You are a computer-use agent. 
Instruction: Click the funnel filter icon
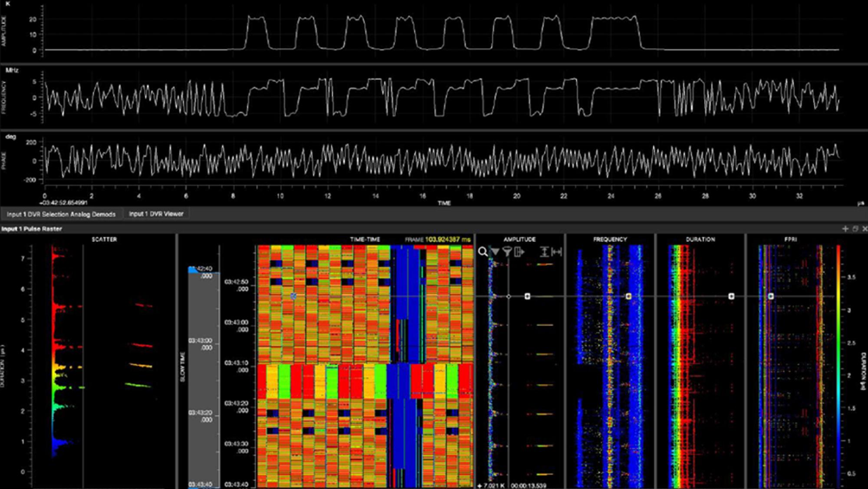pos(506,251)
